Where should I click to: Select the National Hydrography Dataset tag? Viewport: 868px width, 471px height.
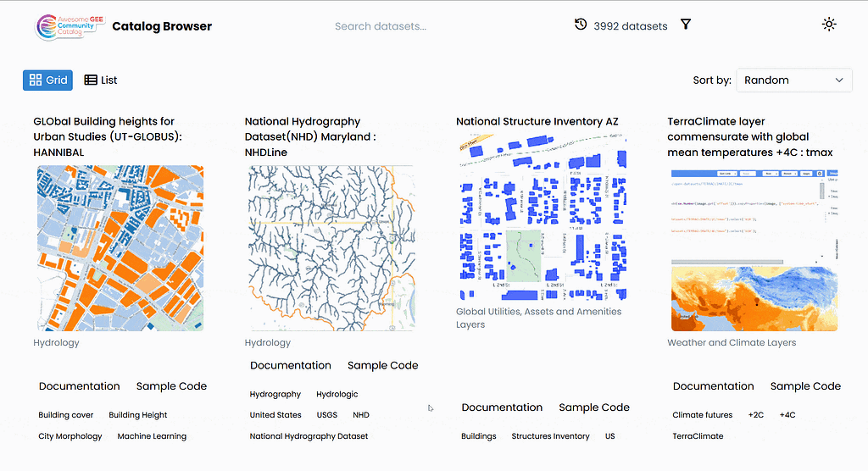point(309,437)
